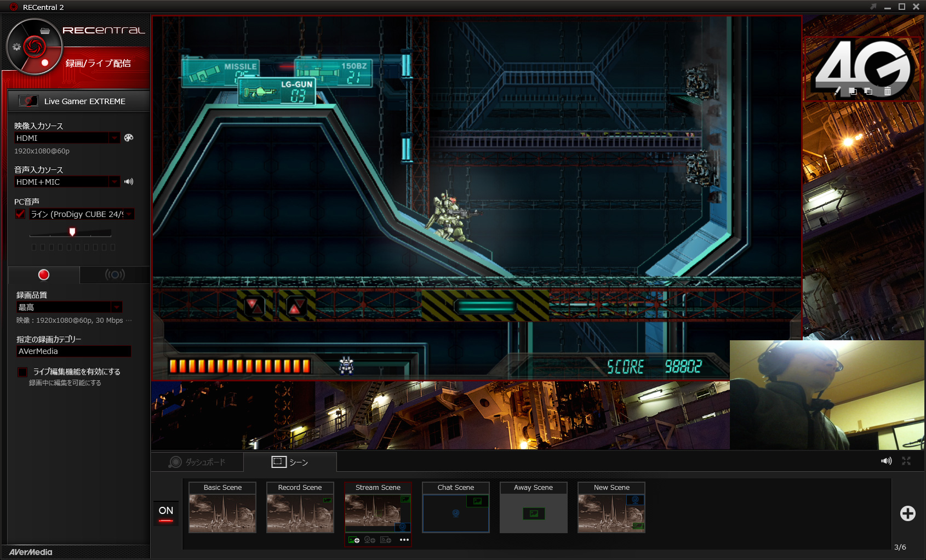Toggle the scene ON switch

[166, 513]
